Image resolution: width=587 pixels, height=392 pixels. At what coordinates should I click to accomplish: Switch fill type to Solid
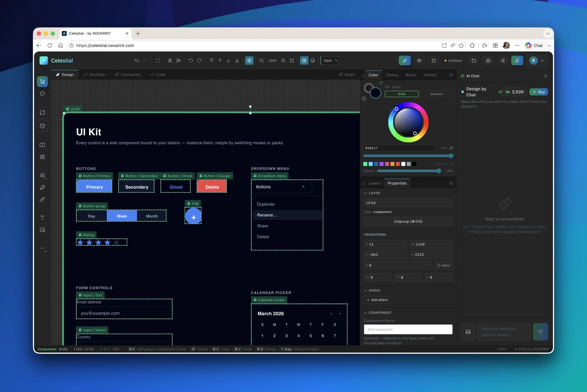coord(402,94)
